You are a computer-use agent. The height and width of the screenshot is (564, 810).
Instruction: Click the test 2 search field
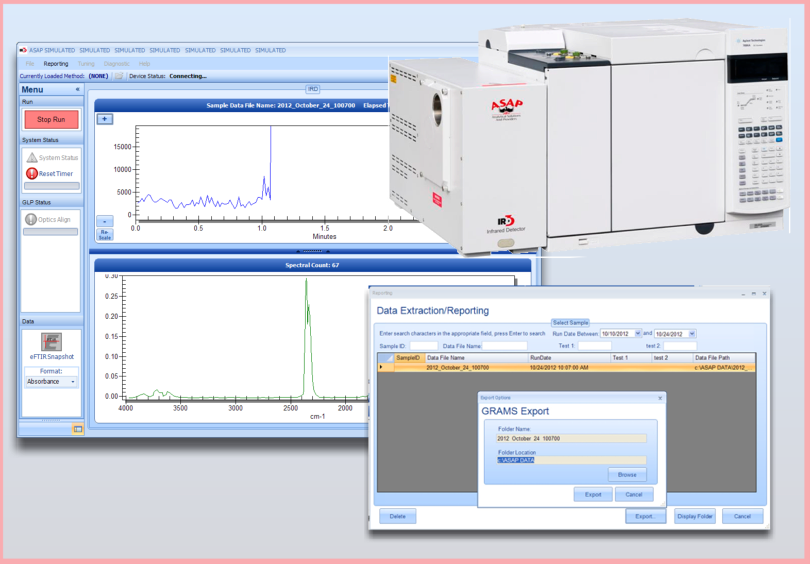(680, 346)
